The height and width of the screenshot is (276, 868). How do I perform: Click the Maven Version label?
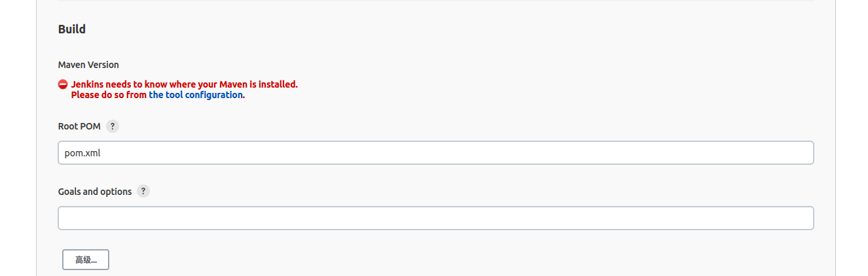point(88,65)
